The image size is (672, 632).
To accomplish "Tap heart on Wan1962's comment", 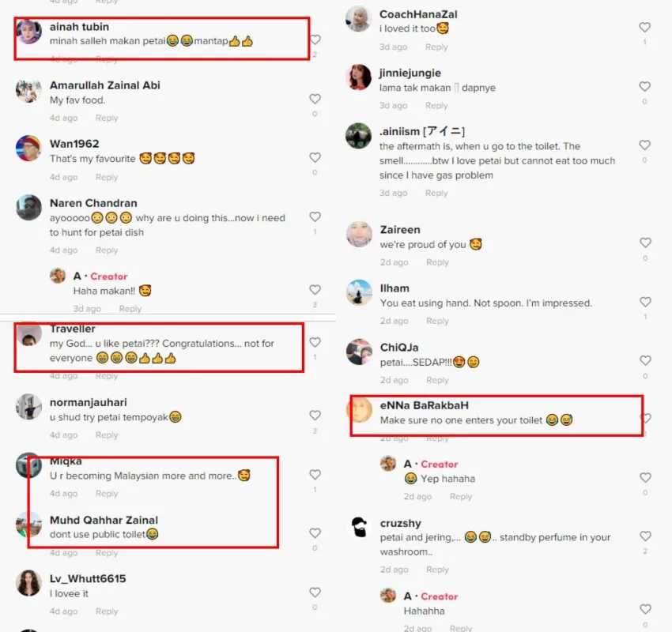I will coord(315,157).
